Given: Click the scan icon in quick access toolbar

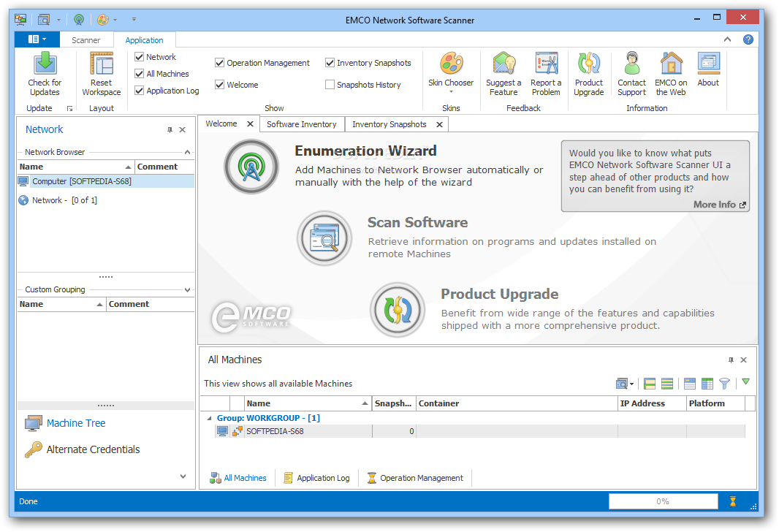Looking at the screenshot, I should tap(44, 20).
